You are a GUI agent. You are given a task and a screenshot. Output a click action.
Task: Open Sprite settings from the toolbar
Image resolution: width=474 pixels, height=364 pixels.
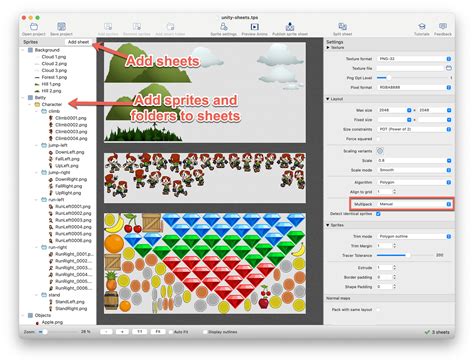coord(224,26)
